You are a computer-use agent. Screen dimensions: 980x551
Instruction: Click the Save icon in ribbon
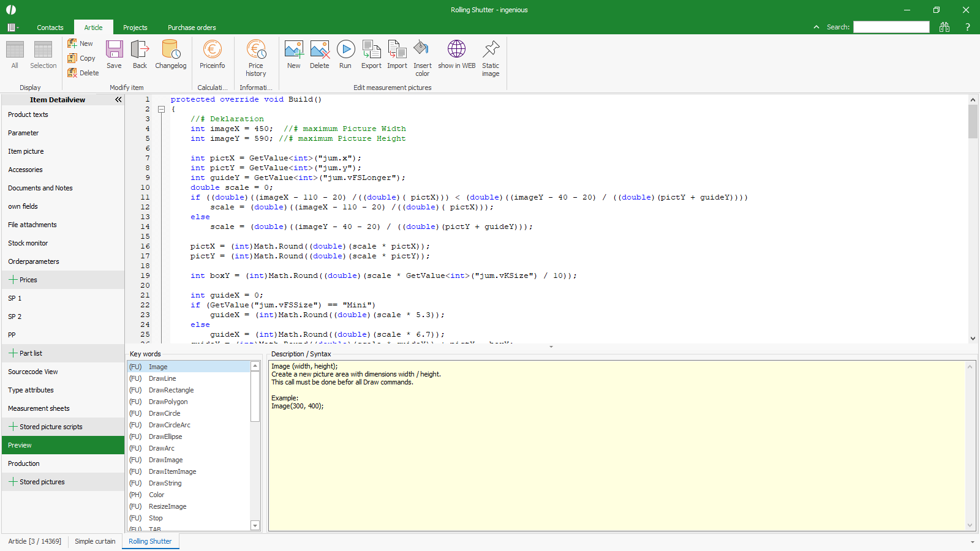click(114, 54)
